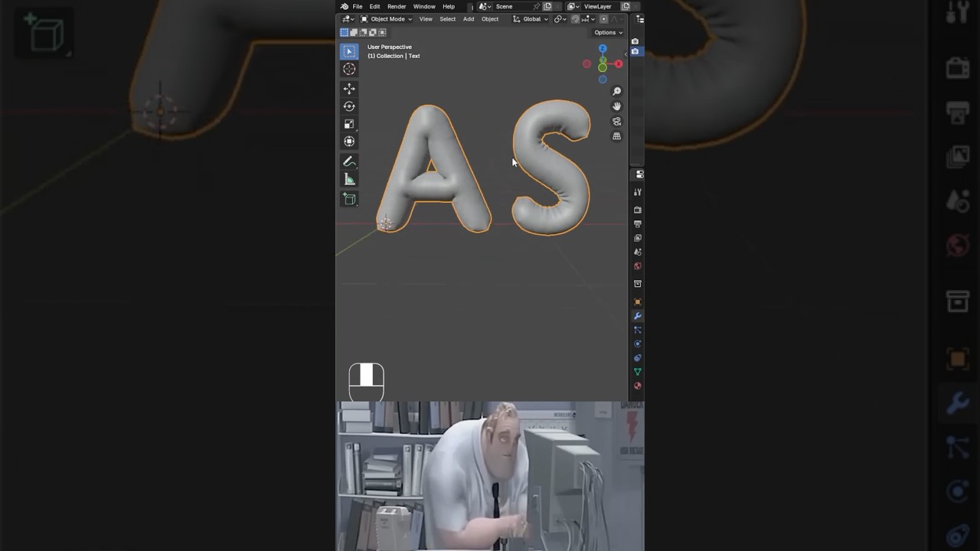Select the Move tool
Screen dimensions: 980x551
point(349,89)
